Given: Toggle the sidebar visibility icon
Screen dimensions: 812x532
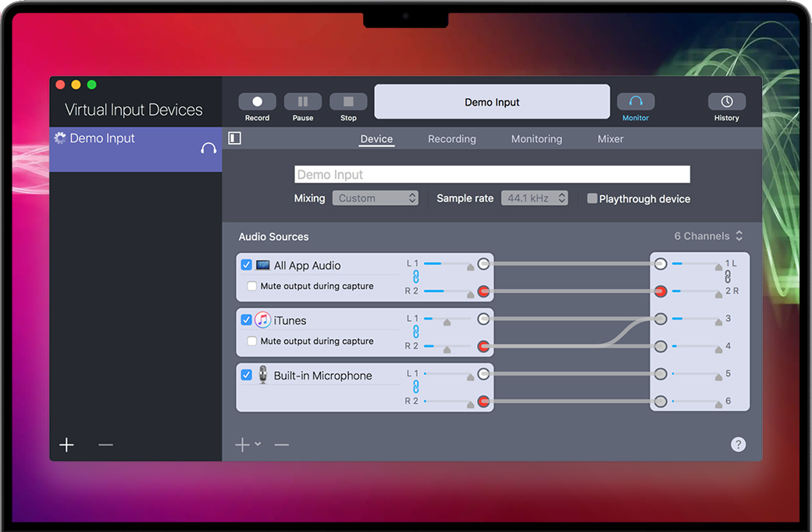Looking at the screenshot, I should point(234,138).
